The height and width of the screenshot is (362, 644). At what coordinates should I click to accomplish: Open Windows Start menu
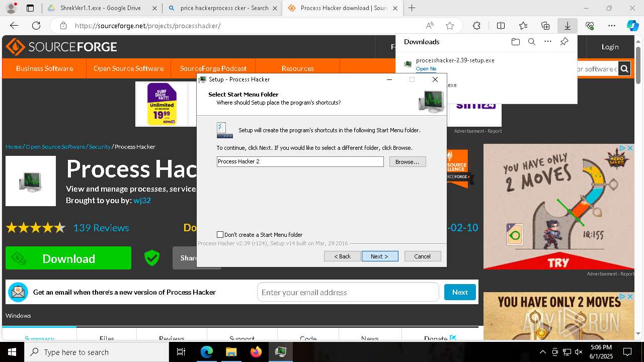[x=12, y=352]
